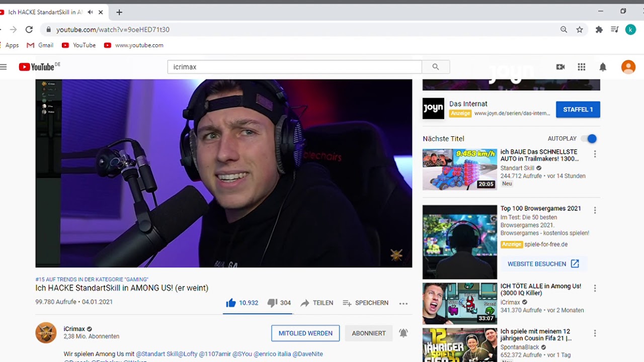Open the Chrome extensions puzzle icon
This screenshot has height=362, width=644.
tap(599, 30)
